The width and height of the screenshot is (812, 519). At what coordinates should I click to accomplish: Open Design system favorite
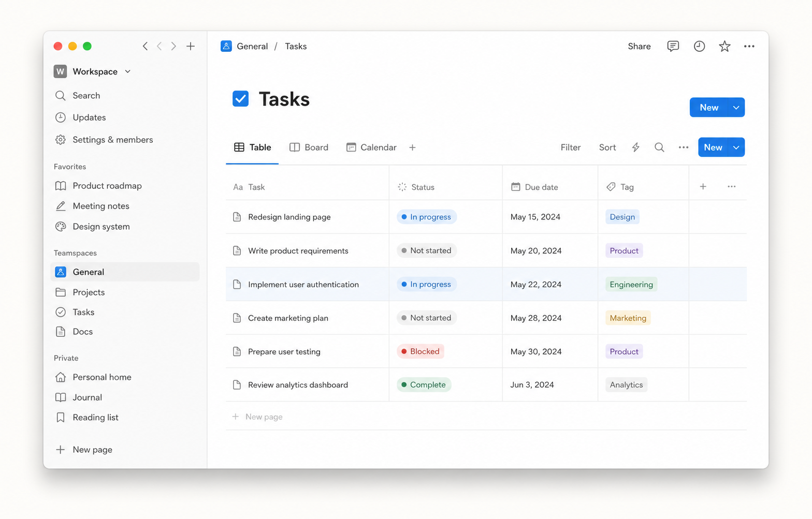pos(125,227)
